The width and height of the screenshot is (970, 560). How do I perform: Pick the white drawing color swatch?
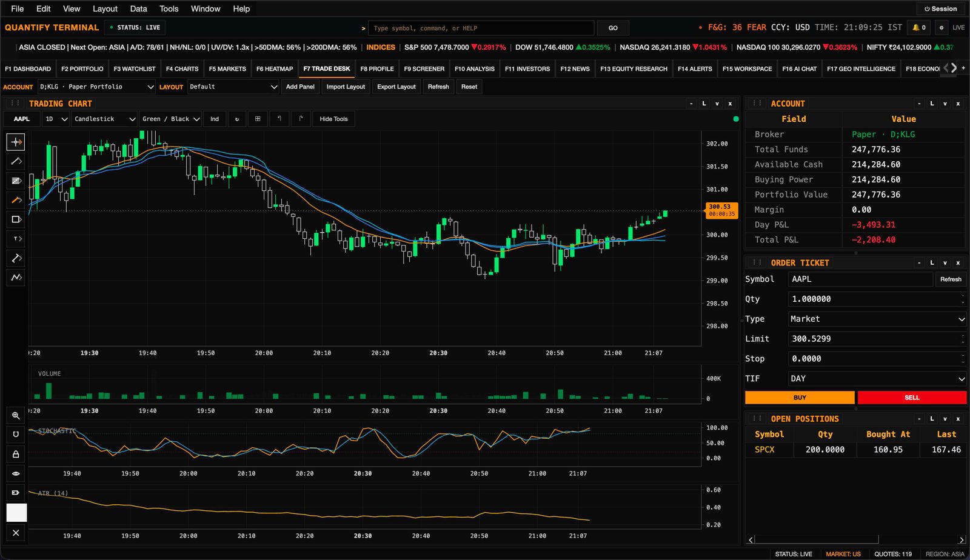16,513
